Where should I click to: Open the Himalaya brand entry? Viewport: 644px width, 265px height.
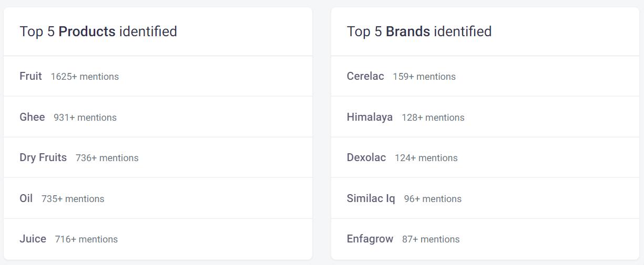(x=370, y=117)
